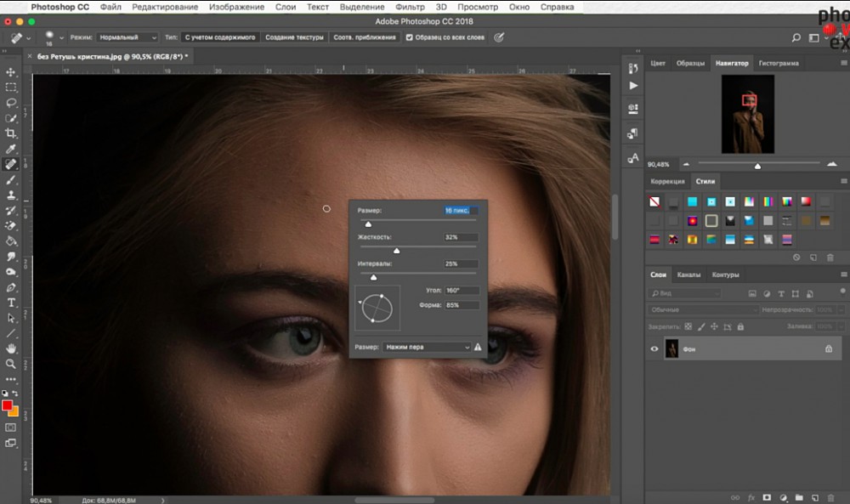Select the Spot Healing Brush tool
The width and height of the screenshot is (850, 504).
11,164
